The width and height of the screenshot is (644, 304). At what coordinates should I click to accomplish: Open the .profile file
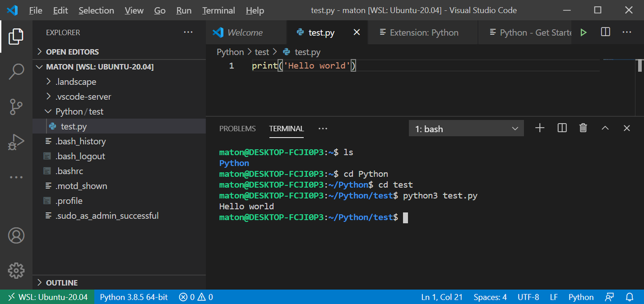pos(120,201)
